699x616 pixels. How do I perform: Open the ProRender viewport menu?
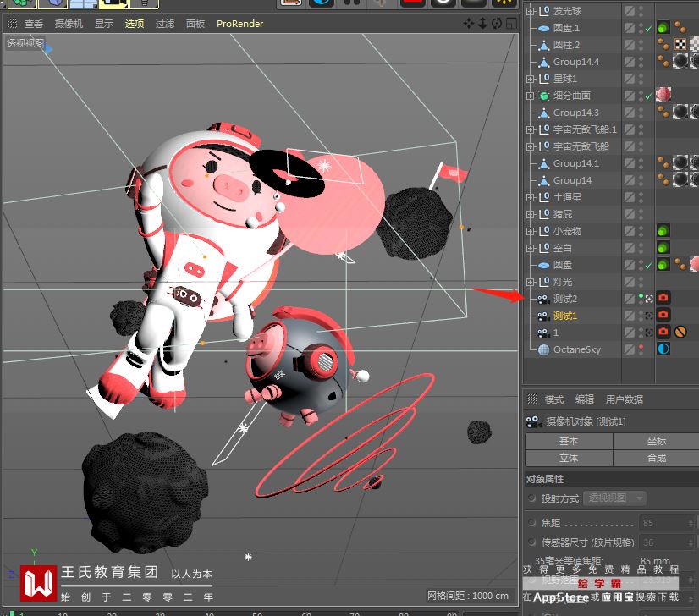(x=239, y=24)
